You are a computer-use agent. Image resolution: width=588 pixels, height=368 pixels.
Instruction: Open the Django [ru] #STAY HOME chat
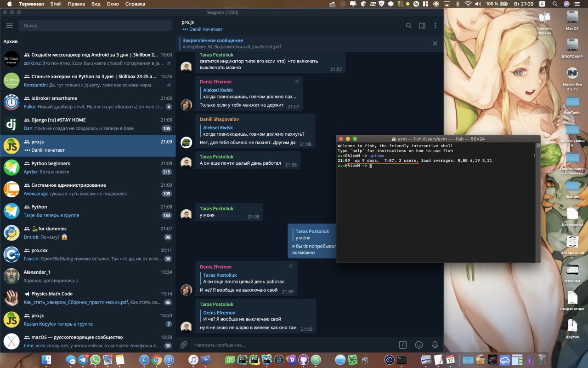88,124
